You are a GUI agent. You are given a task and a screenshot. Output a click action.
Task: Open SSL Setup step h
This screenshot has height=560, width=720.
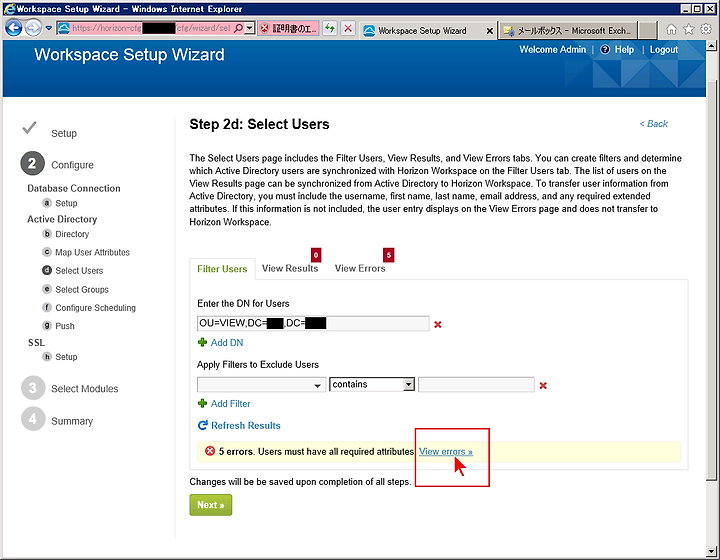coord(60,357)
